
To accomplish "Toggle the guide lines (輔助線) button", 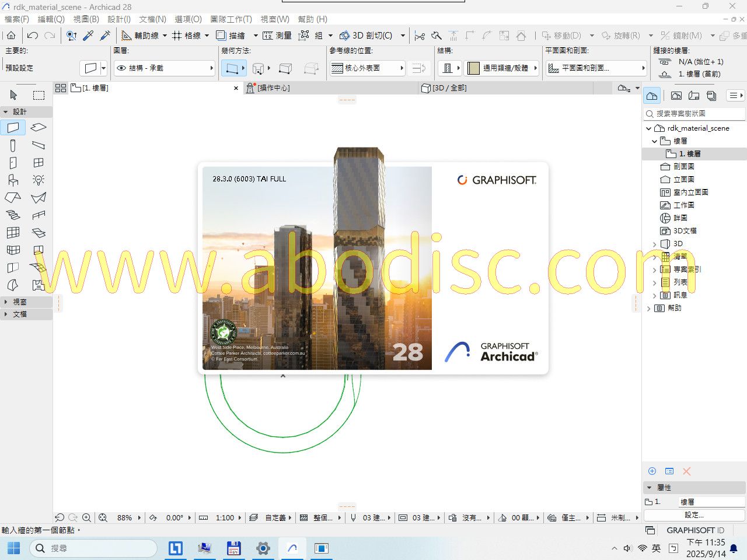I will (x=140, y=36).
